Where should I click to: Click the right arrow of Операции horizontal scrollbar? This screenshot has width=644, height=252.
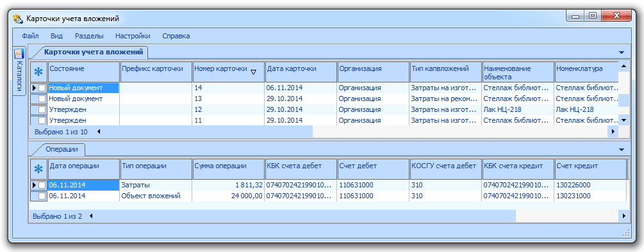tap(624, 216)
